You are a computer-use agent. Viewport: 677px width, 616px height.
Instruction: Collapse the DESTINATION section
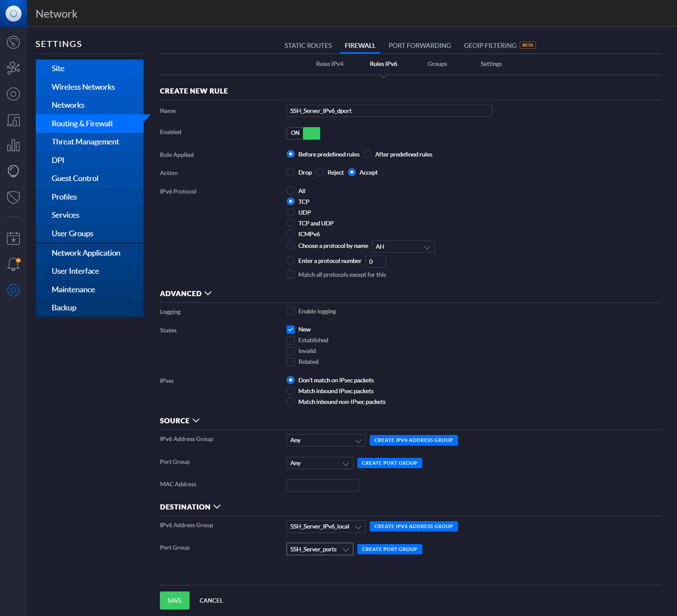(190, 507)
